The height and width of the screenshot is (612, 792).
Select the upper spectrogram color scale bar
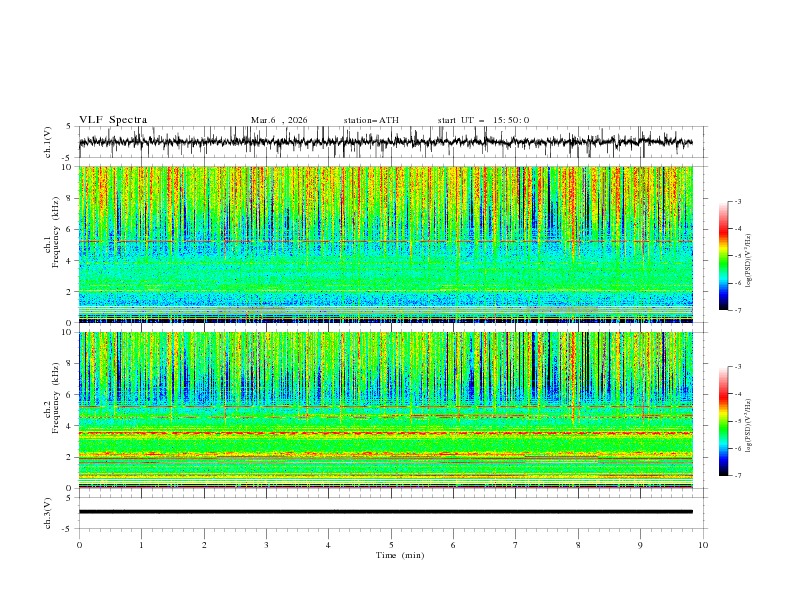coord(723,256)
